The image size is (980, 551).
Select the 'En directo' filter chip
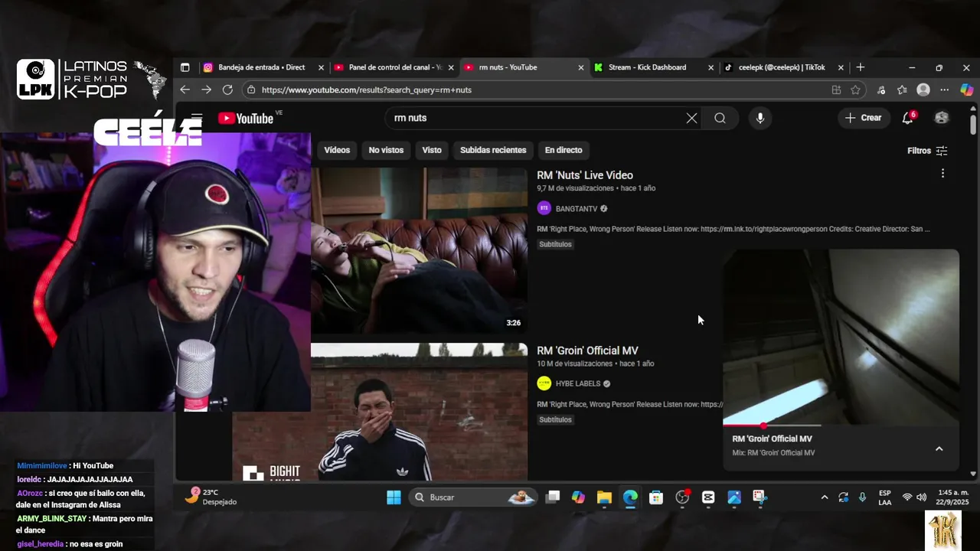563,150
